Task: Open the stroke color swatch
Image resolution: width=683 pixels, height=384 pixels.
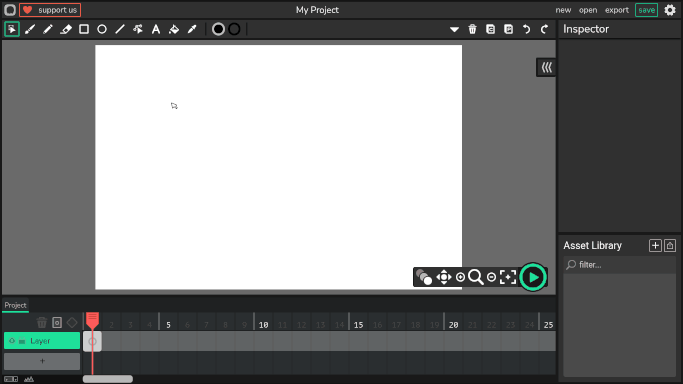Action: [x=234, y=29]
